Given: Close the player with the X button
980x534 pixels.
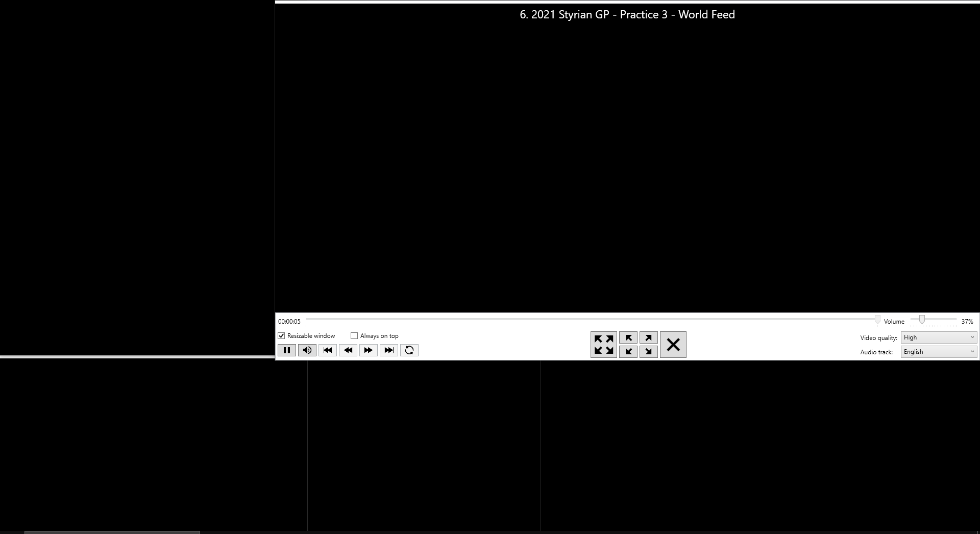Looking at the screenshot, I should click(x=673, y=344).
